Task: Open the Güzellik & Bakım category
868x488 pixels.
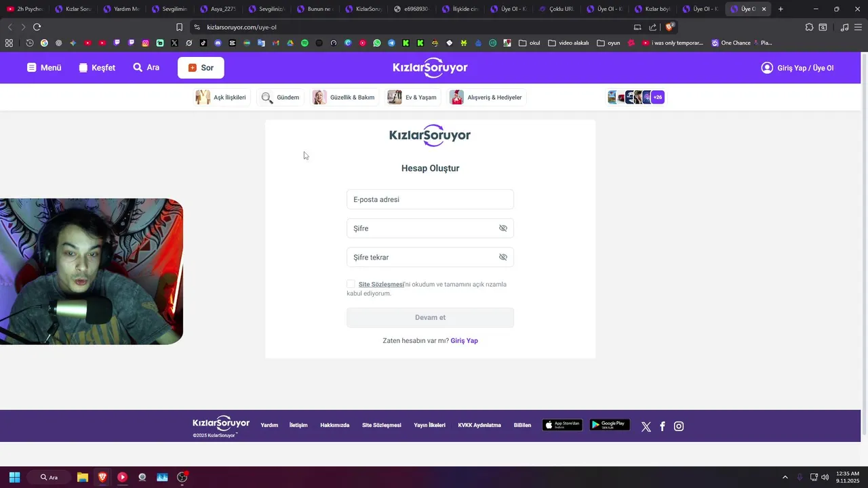Action: pos(344,98)
